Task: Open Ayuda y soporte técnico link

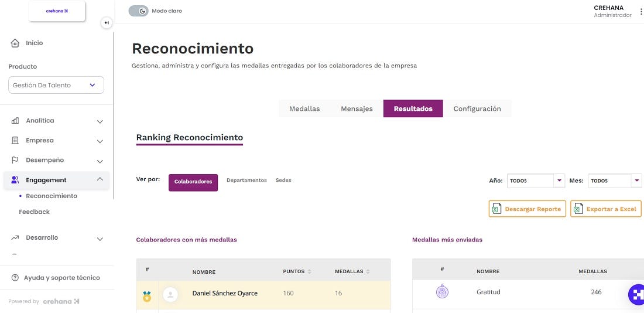Action: point(61,278)
